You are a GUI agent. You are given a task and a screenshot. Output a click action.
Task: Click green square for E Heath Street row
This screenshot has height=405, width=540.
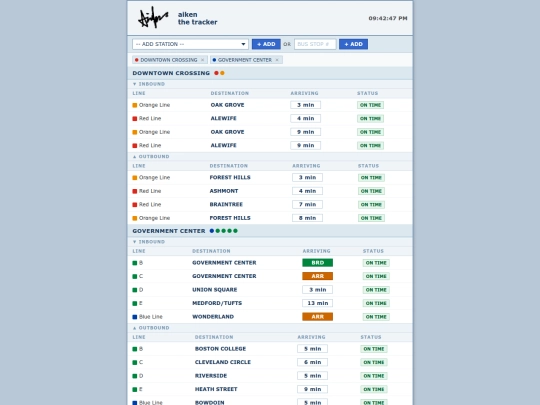pyautogui.click(x=135, y=390)
